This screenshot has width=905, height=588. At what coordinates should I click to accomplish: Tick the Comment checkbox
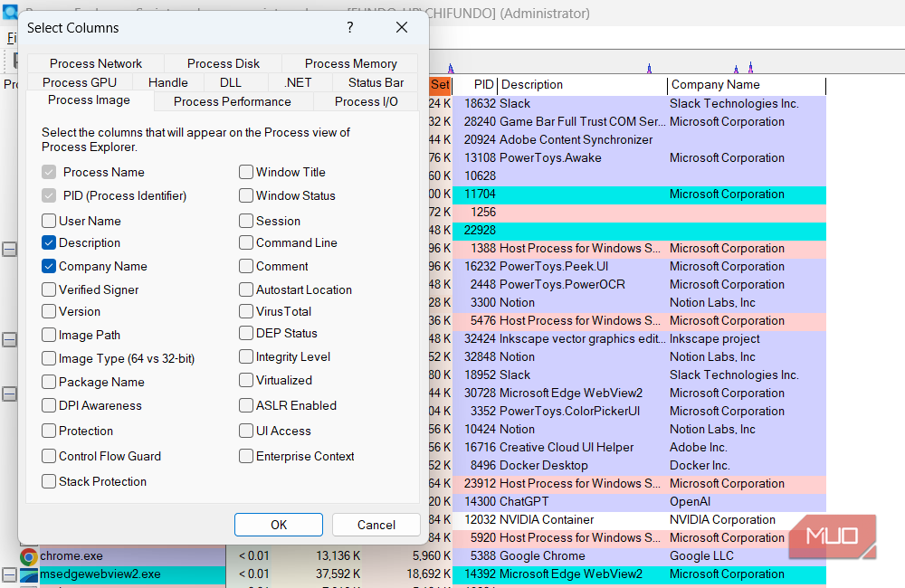[x=246, y=266]
